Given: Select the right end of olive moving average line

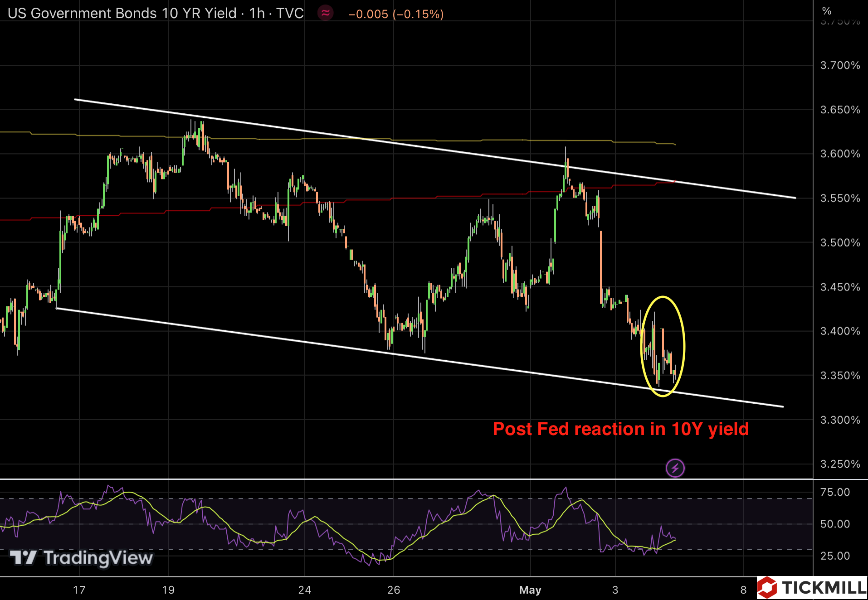Looking at the screenshot, I should [x=675, y=144].
